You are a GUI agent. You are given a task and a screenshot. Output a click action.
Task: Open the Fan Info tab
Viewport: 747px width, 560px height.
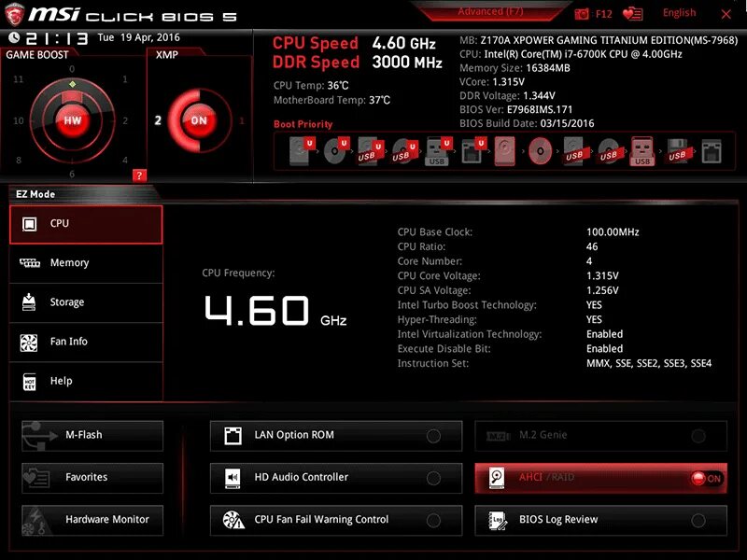tap(86, 343)
